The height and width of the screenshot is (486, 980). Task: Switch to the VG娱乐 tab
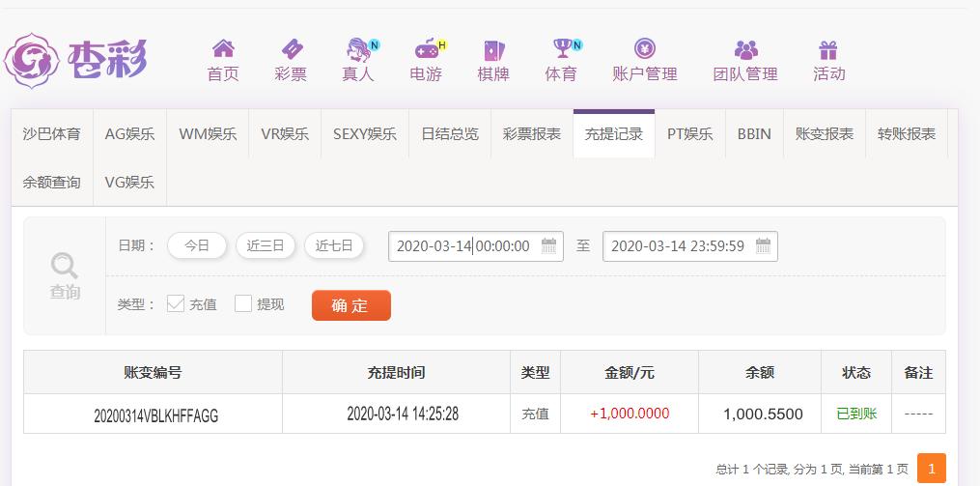pyautogui.click(x=130, y=182)
